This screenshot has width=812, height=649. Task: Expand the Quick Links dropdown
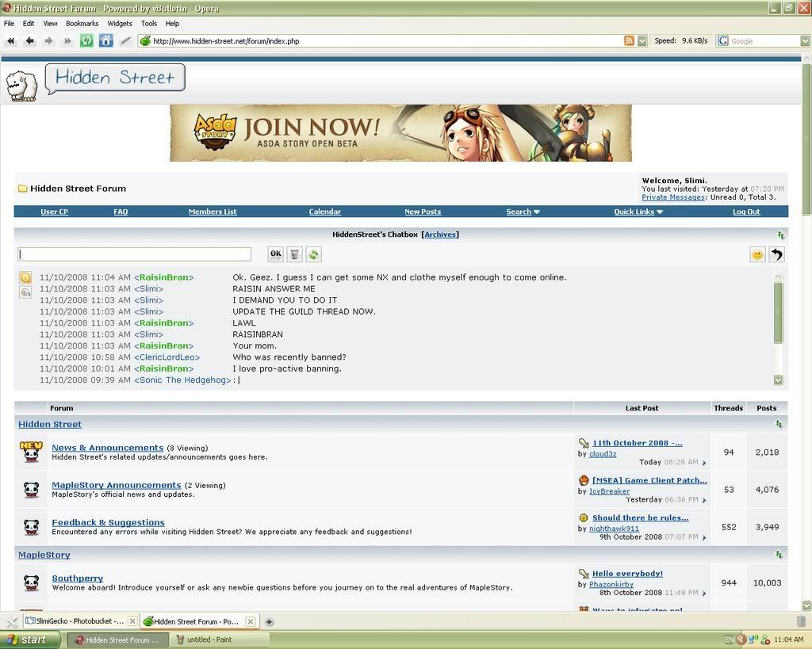pos(638,212)
